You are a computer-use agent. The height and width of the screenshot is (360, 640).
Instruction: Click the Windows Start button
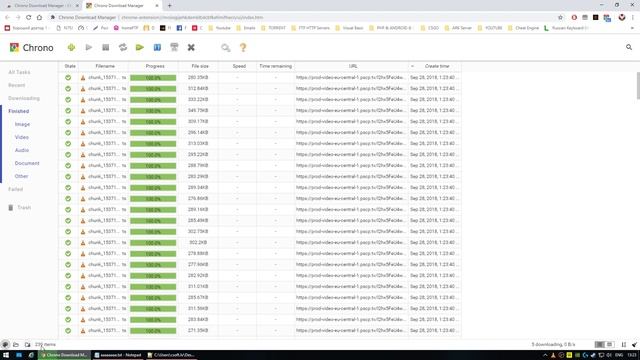[6, 355]
